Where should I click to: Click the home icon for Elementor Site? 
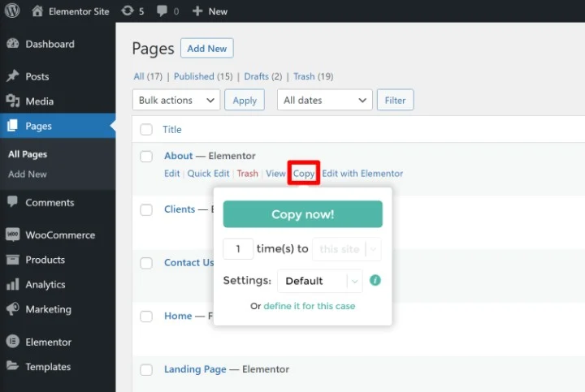pyautogui.click(x=37, y=11)
